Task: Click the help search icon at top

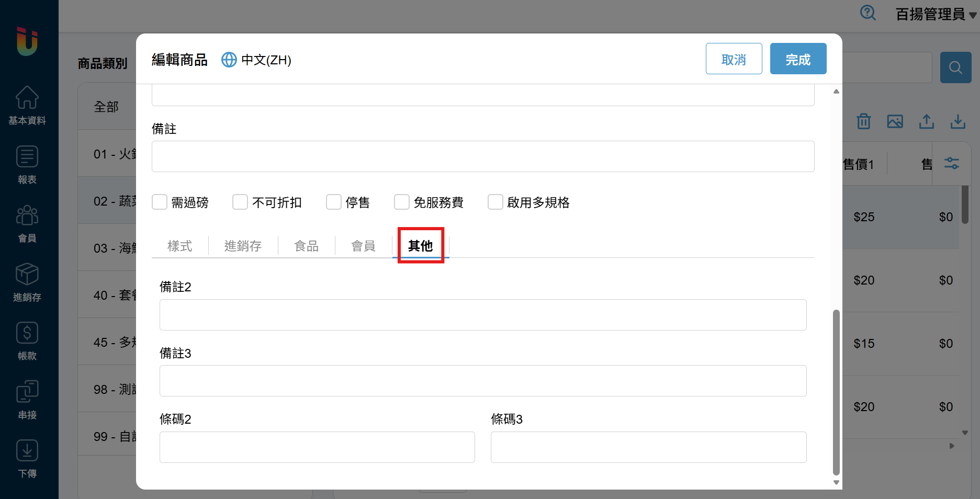Action: click(868, 13)
